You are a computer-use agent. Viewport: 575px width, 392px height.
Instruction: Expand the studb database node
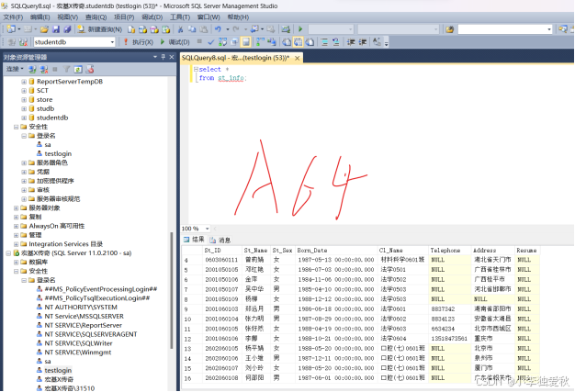[x=24, y=109]
